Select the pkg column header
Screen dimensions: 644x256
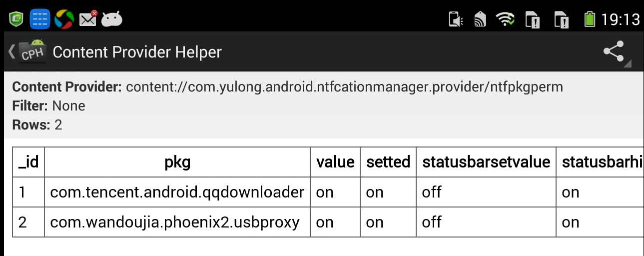[x=177, y=162]
